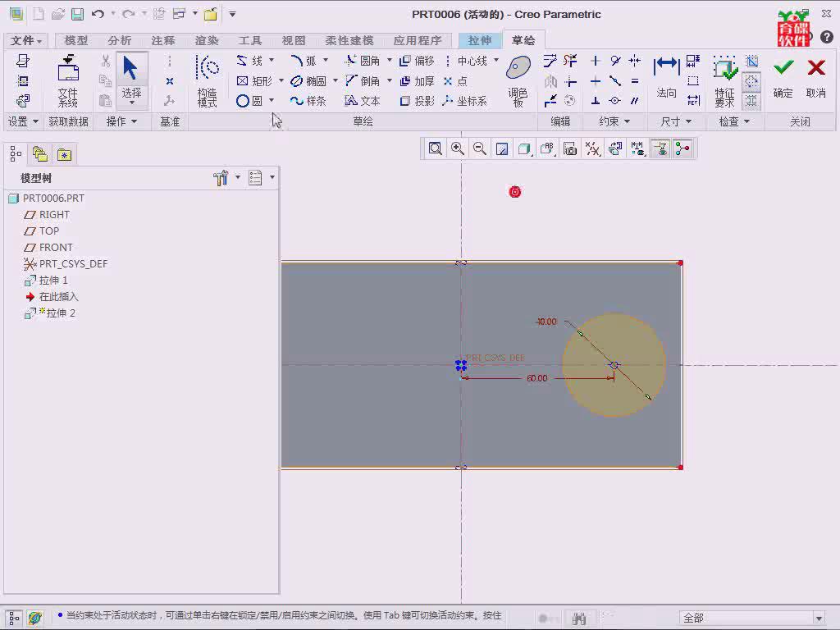Toggle dimensions display in the graphics toolbar
The width and height of the screenshot is (840, 630).
tap(637, 148)
